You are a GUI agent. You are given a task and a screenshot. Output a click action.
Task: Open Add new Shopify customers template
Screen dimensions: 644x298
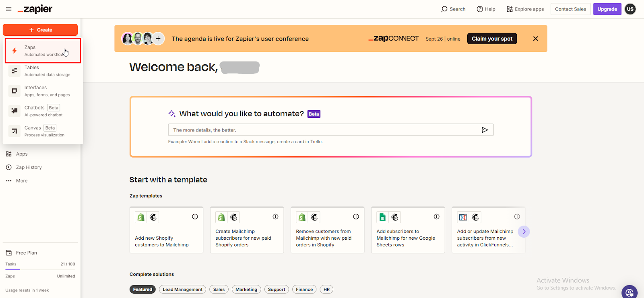coord(167,230)
